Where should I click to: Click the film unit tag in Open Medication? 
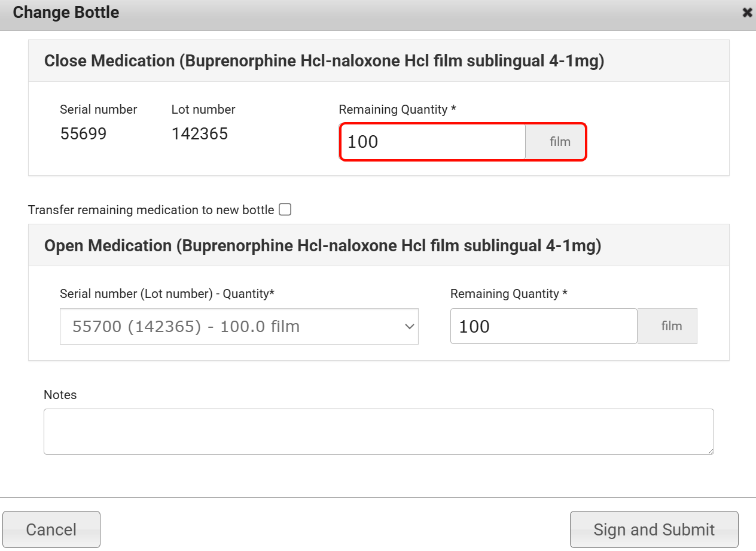(x=671, y=327)
